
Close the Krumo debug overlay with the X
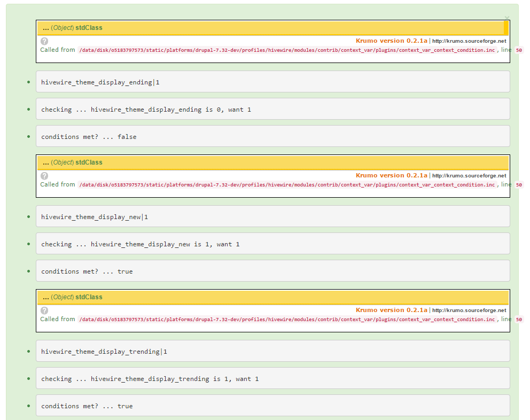pos(506,18)
